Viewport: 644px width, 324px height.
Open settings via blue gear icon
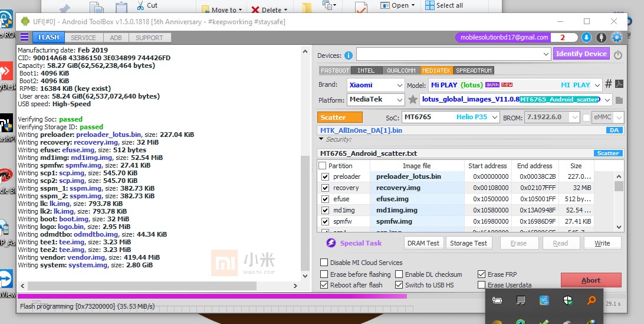click(616, 37)
